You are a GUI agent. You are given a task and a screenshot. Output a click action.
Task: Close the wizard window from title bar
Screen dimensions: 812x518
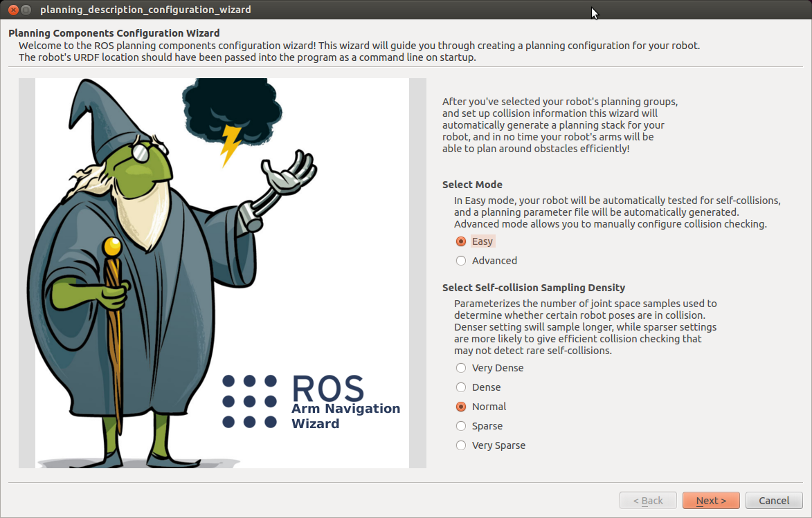pyautogui.click(x=12, y=10)
